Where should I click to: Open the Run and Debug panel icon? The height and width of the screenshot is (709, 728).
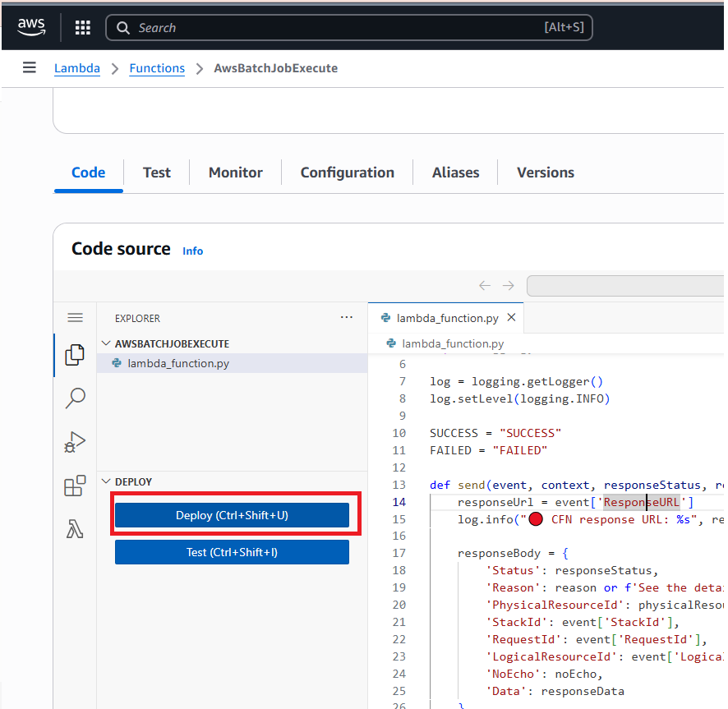[x=75, y=442]
